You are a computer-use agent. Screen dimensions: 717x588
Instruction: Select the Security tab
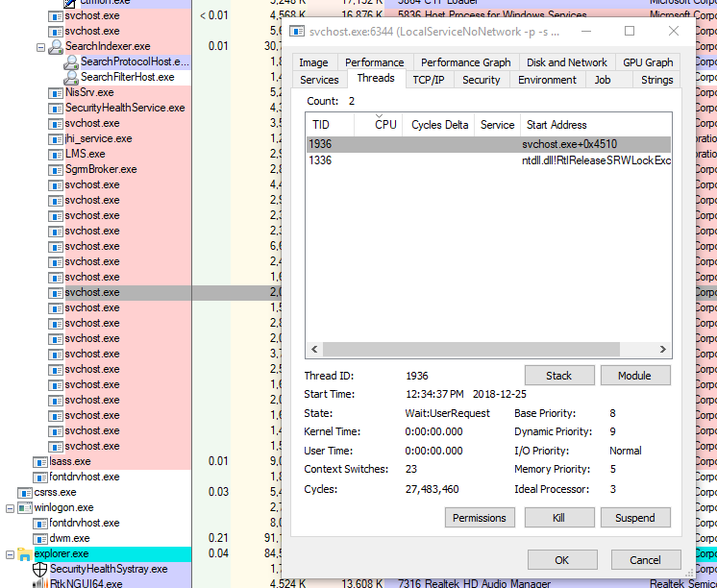482,80
